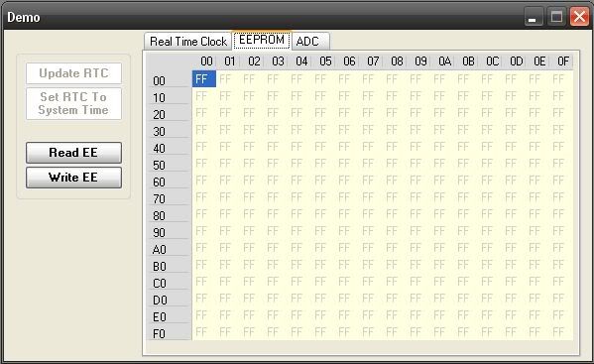Click the Read EE button
Image resolution: width=594 pixels, height=364 pixels.
coord(73,153)
